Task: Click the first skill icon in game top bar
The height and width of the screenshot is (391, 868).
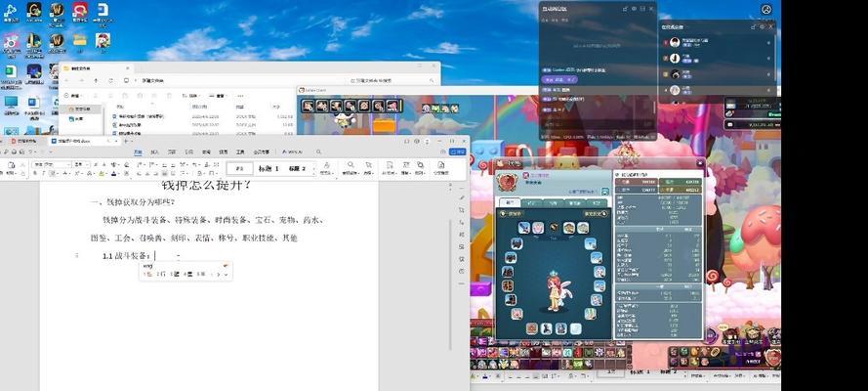Action: (x=309, y=106)
